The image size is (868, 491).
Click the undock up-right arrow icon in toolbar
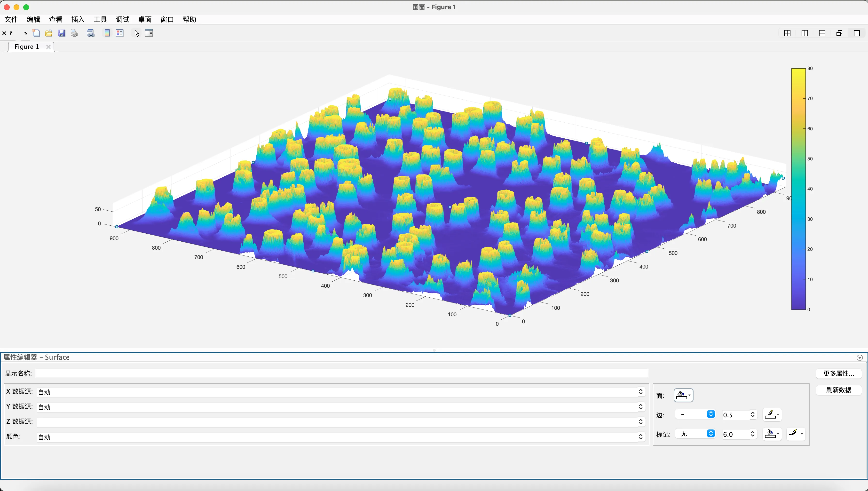pos(11,33)
